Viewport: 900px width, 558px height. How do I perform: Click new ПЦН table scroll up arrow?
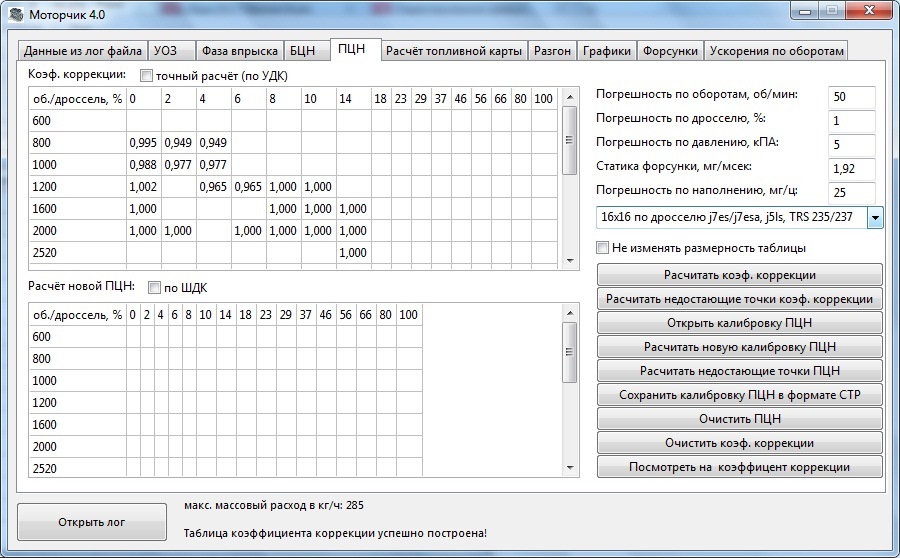point(569,313)
